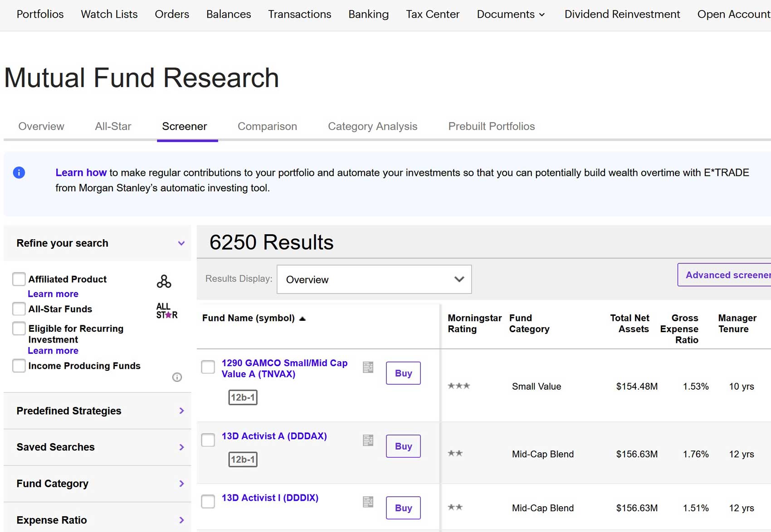The height and width of the screenshot is (532, 771).
Task: Toggle Income Producing Funds checkbox
Action: tap(19, 366)
